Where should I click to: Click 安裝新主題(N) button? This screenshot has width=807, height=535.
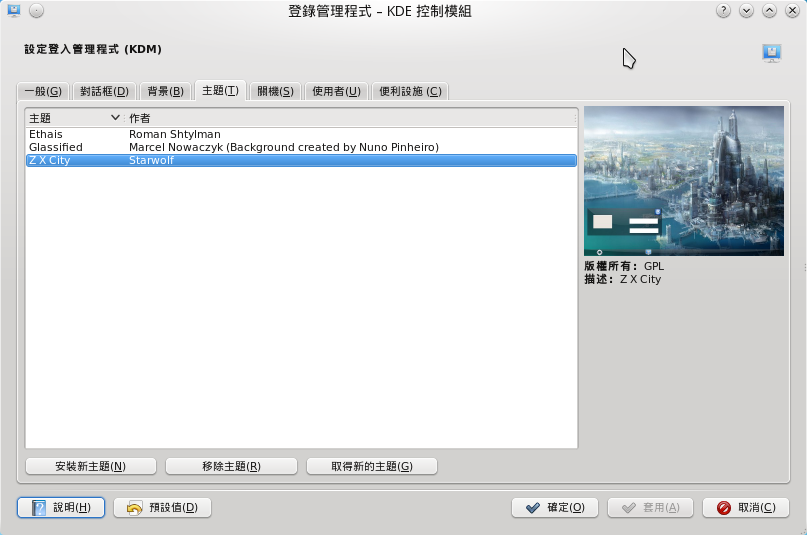coord(91,466)
